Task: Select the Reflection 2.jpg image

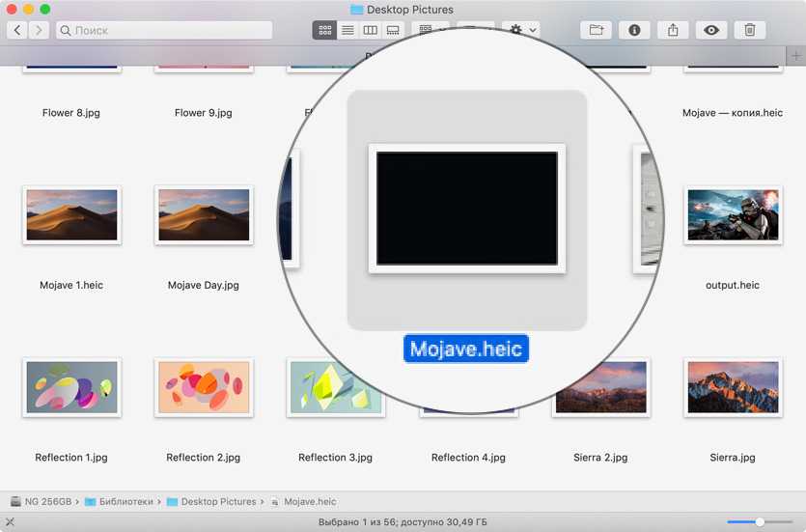Action: [204, 387]
